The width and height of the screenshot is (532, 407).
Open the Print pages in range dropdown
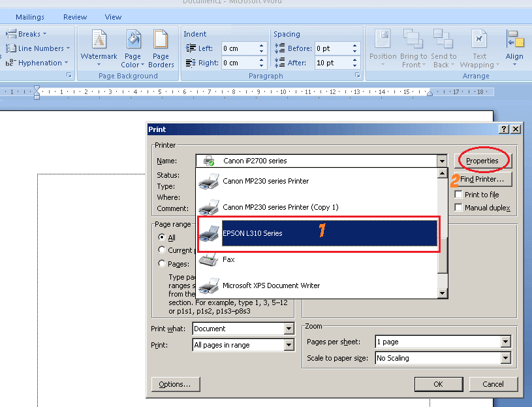click(x=289, y=345)
